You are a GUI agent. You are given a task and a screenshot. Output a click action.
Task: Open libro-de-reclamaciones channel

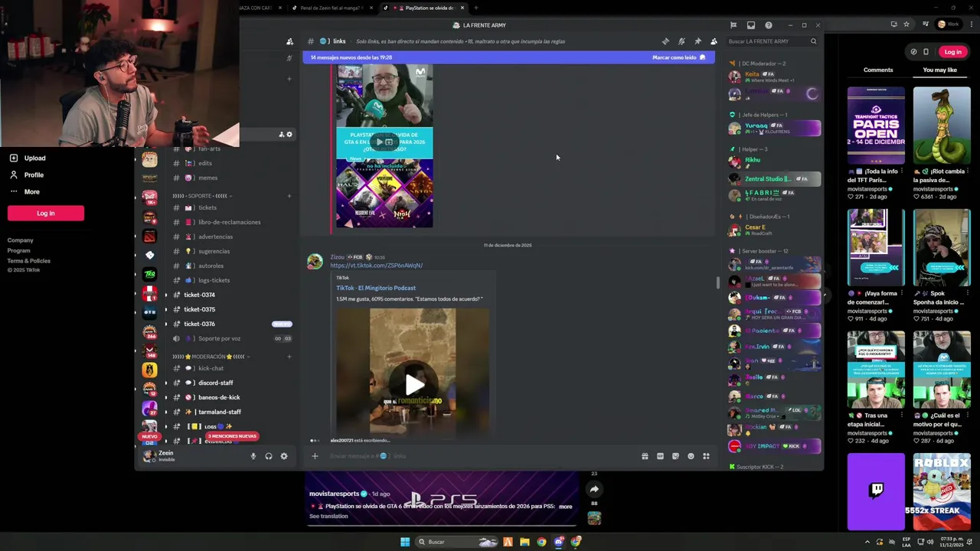tap(231, 222)
